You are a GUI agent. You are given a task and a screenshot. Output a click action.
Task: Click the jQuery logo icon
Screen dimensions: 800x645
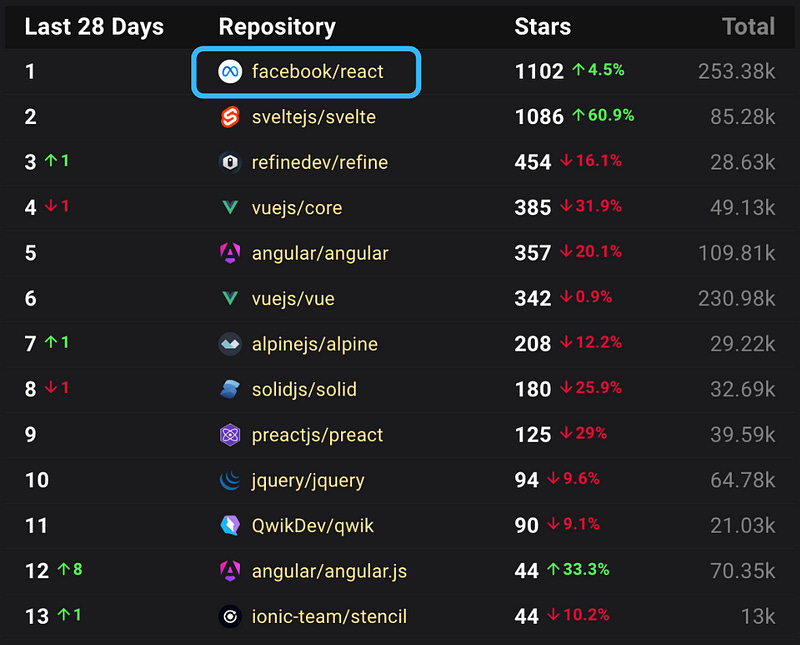(x=230, y=480)
